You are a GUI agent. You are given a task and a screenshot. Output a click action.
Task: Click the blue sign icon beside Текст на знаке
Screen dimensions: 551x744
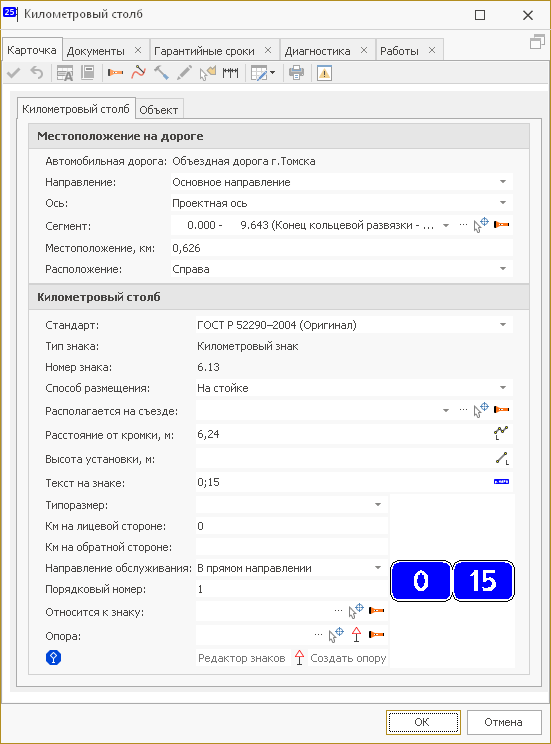tap(501, 482)
